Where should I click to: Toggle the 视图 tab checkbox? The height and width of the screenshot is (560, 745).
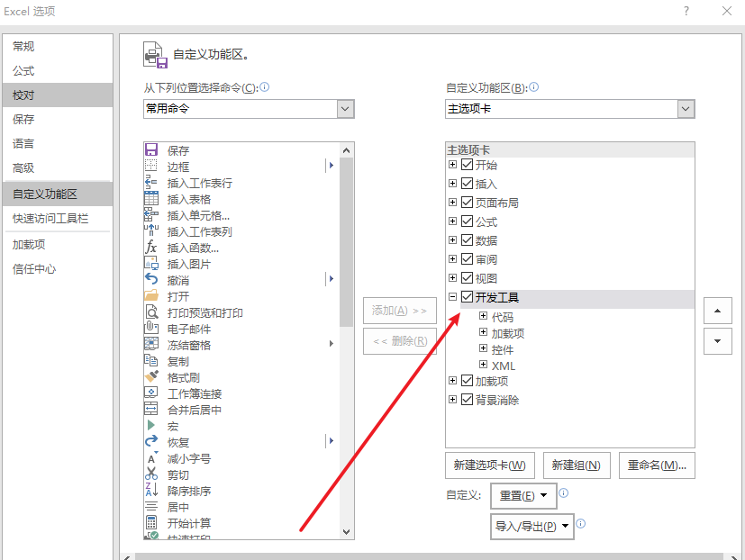point(467,278)
